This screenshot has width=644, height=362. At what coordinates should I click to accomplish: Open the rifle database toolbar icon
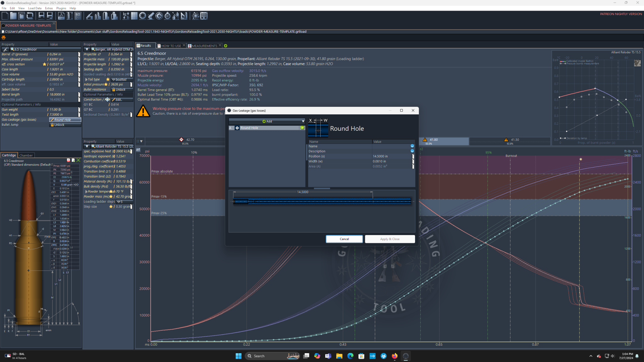click(89, 16)
